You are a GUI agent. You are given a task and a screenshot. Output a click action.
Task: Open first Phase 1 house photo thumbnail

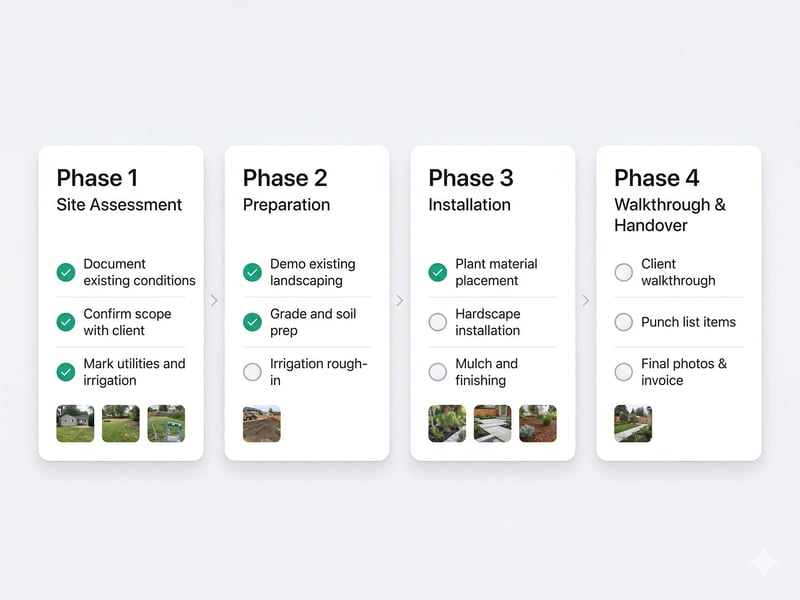coord(75,423)
